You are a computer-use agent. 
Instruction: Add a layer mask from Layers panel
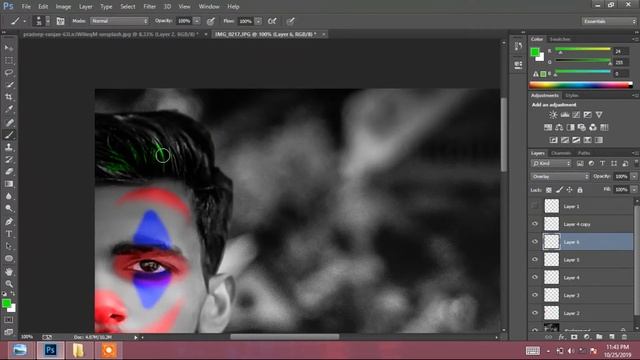click(x=574, y=337)
